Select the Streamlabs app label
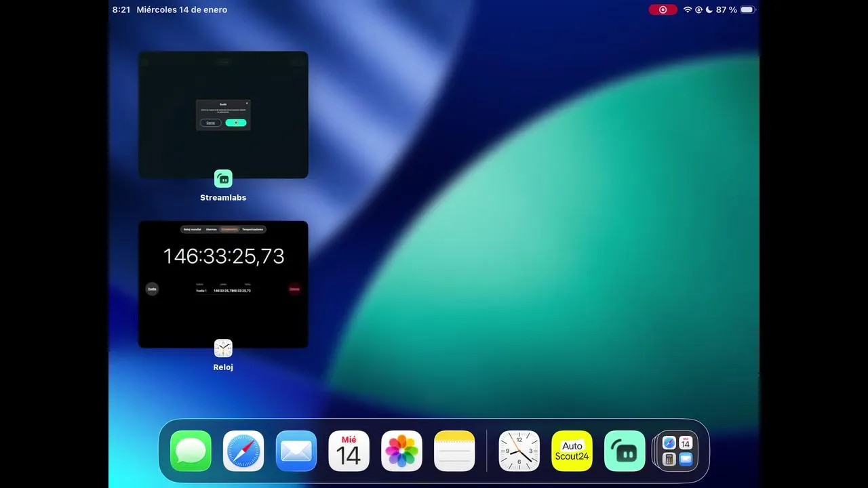 (x=223, y=198)
